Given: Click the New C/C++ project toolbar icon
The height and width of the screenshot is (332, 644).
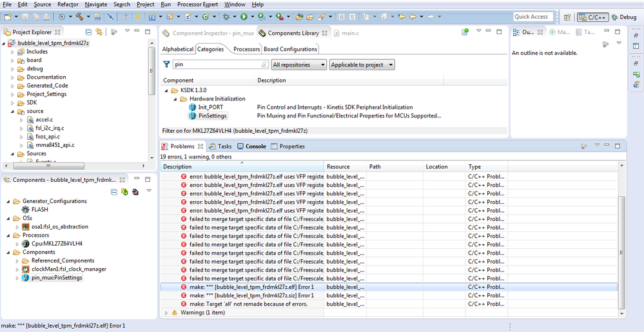Looking at the screenshot, I should [x=152, y=17].
